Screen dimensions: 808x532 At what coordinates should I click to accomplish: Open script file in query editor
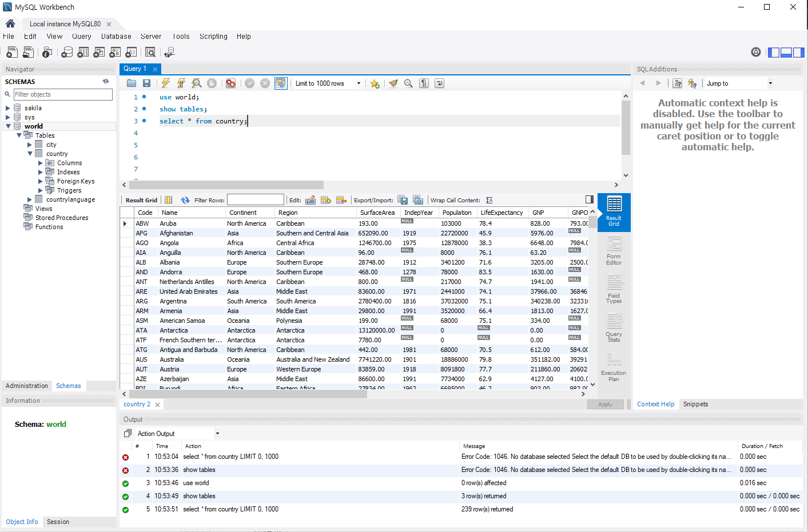132,83
